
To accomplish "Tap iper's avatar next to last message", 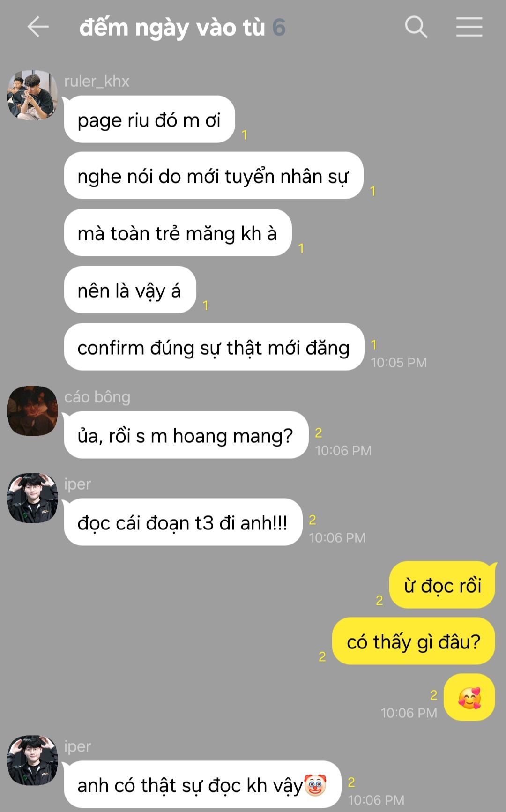I will coord(32,760).
